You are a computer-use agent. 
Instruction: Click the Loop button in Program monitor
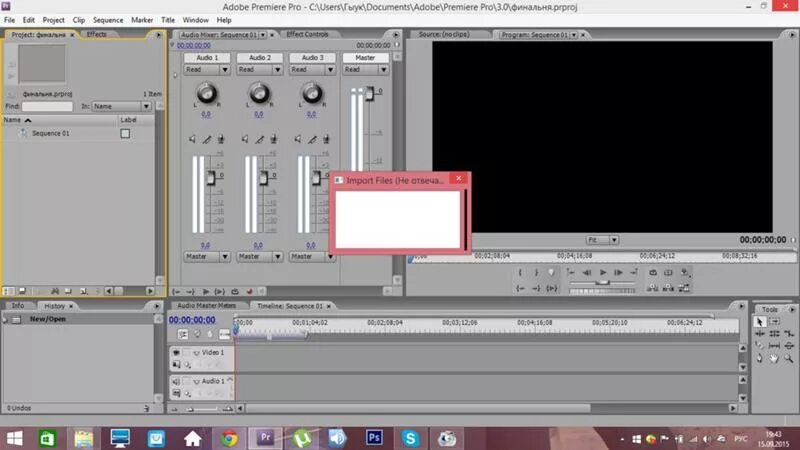tap(653, 272)
